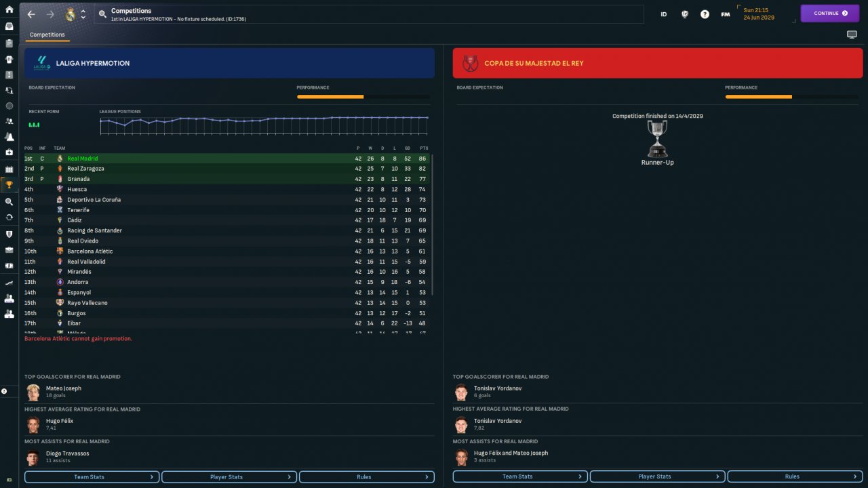Click the Barcelona Atlètic club badge
Image resolution: width=868 pixels, height=488 pixels.
(x=60, y=251)
